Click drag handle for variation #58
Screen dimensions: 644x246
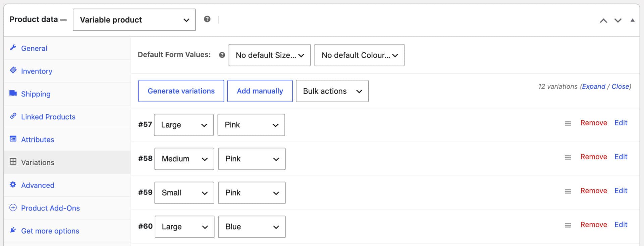click(568, 158)
